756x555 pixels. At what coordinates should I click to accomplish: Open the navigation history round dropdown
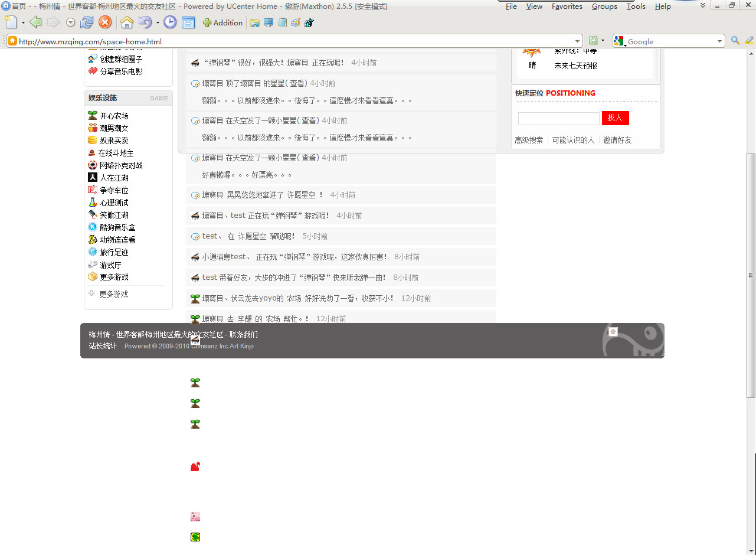[x=70, y=22]
